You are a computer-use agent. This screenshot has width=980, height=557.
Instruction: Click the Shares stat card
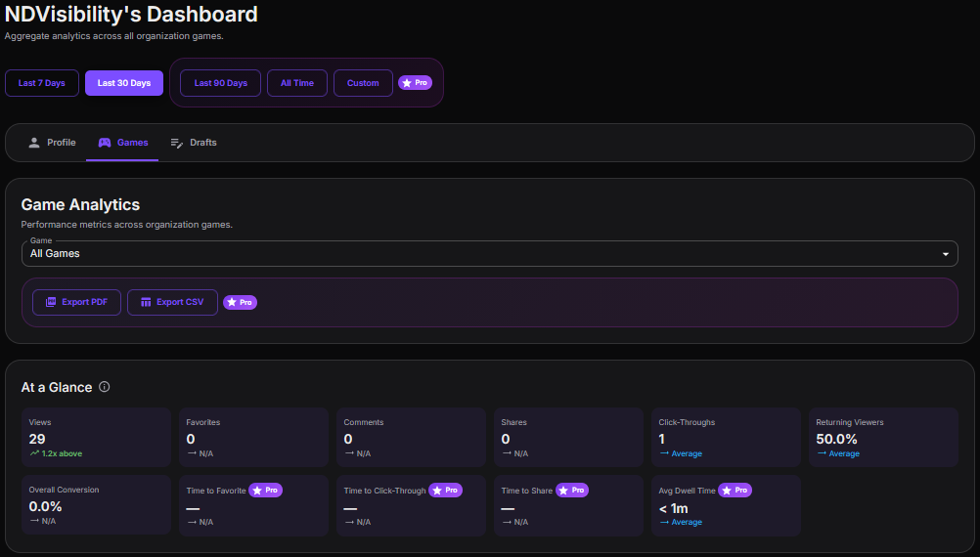569,437
